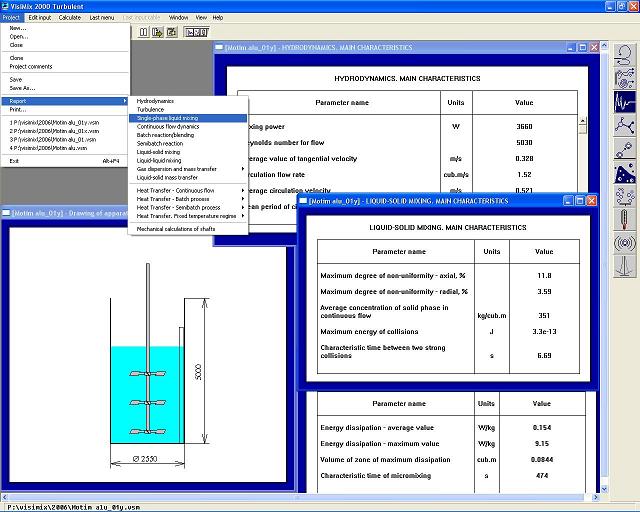Select the two-particle linked icon in sidebar
The width and height of the screenshot is (640, 512).
coord(624,149)
